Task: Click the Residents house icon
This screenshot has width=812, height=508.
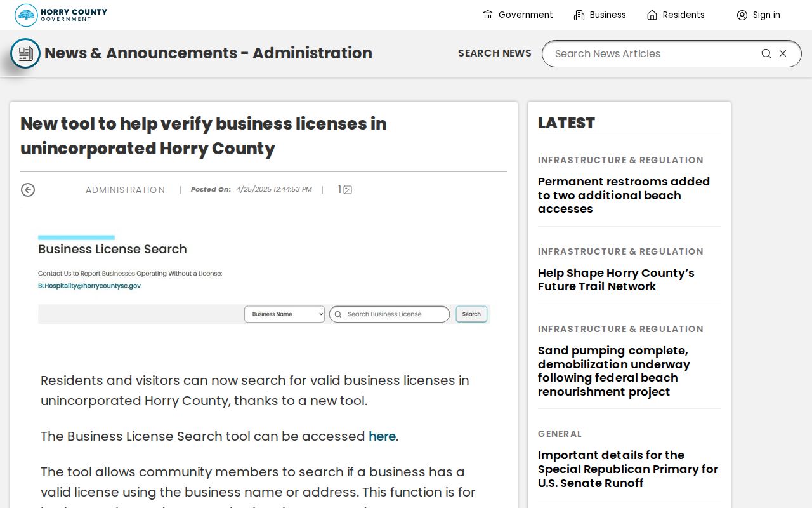Action: click(x=652, y=15)
